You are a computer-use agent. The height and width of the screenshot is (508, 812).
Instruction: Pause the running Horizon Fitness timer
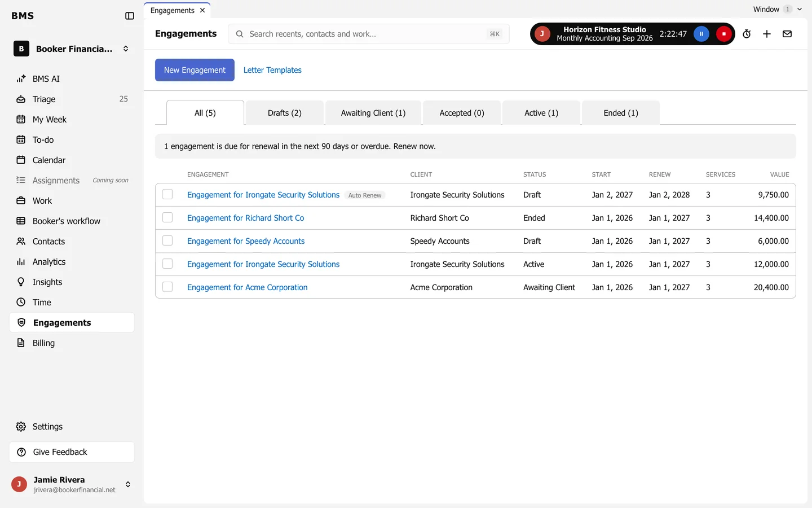(701, 34)
